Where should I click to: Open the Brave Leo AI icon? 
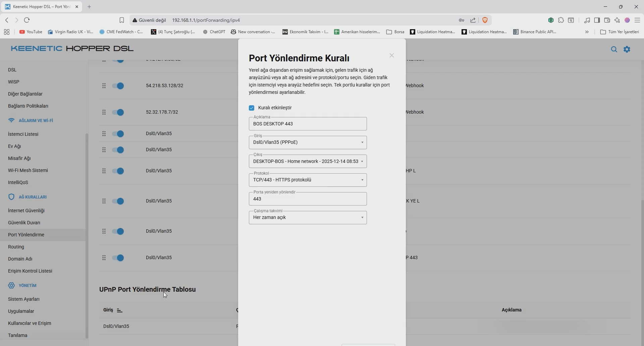pos(617,20)
